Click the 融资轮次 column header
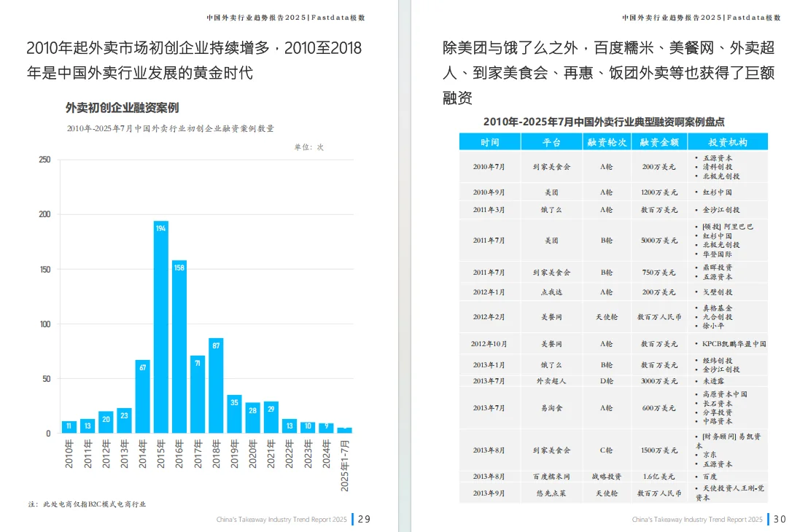Screen dimensions: 808x532 coord(610,141)
